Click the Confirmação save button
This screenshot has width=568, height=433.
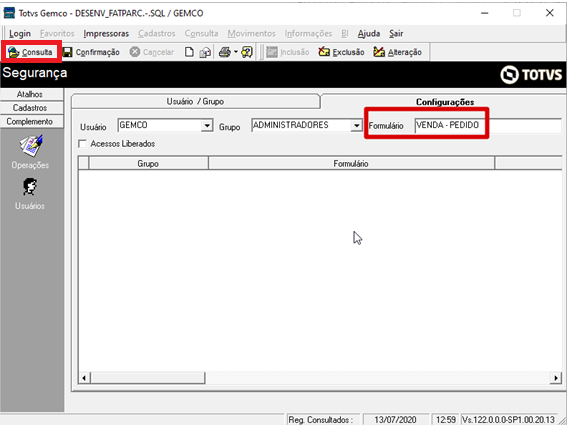tap(91, 52)
